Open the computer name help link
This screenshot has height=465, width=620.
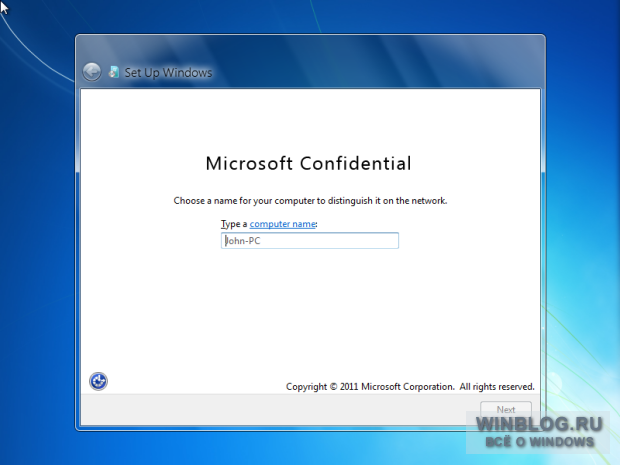click(x=282, y=224)
